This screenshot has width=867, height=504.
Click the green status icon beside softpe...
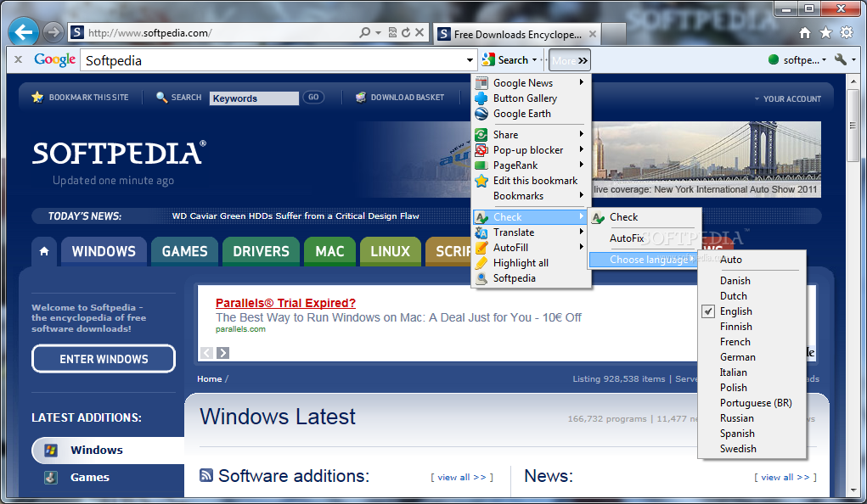(774, 59)
